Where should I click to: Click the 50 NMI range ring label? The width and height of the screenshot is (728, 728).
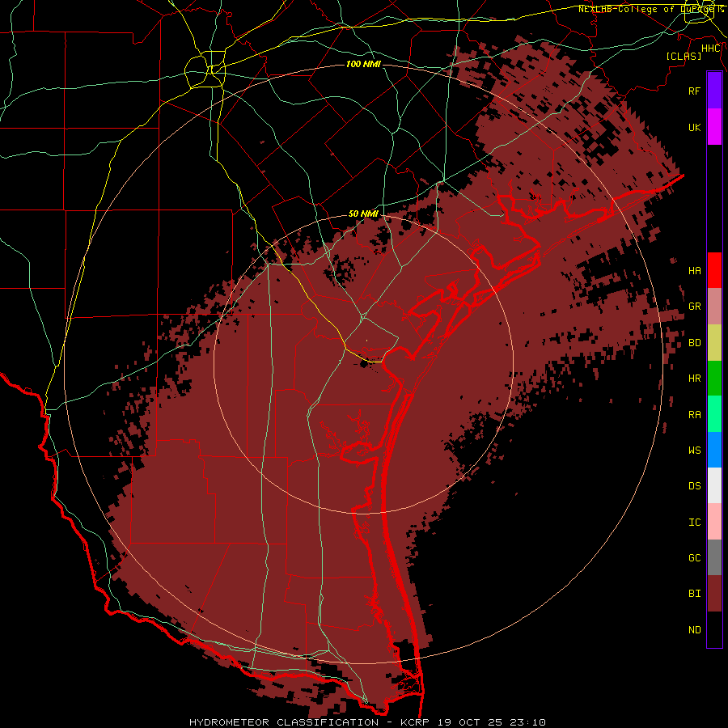tap(363, 214)
